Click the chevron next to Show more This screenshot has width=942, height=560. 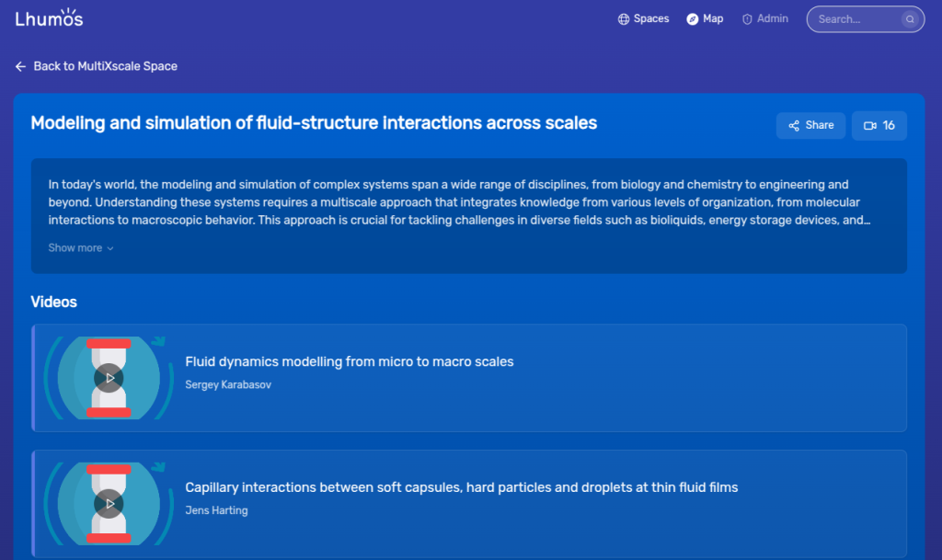click(x=110, y=248)
